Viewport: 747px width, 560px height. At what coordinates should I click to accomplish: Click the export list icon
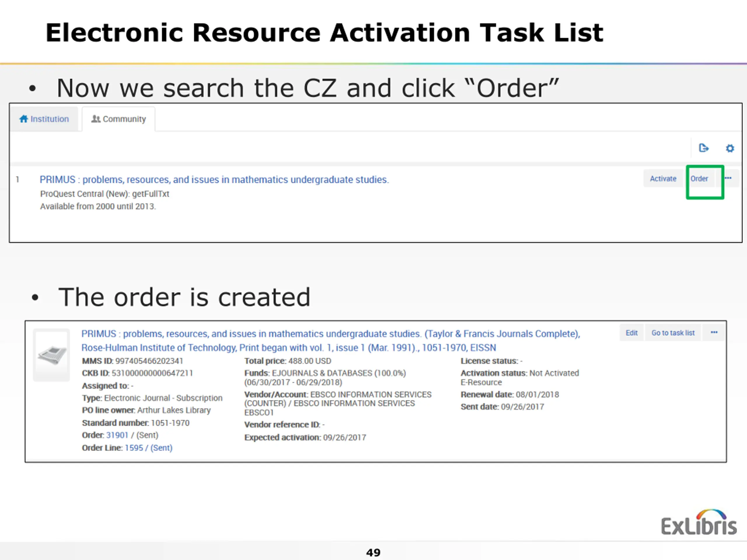tap(704, 148)
